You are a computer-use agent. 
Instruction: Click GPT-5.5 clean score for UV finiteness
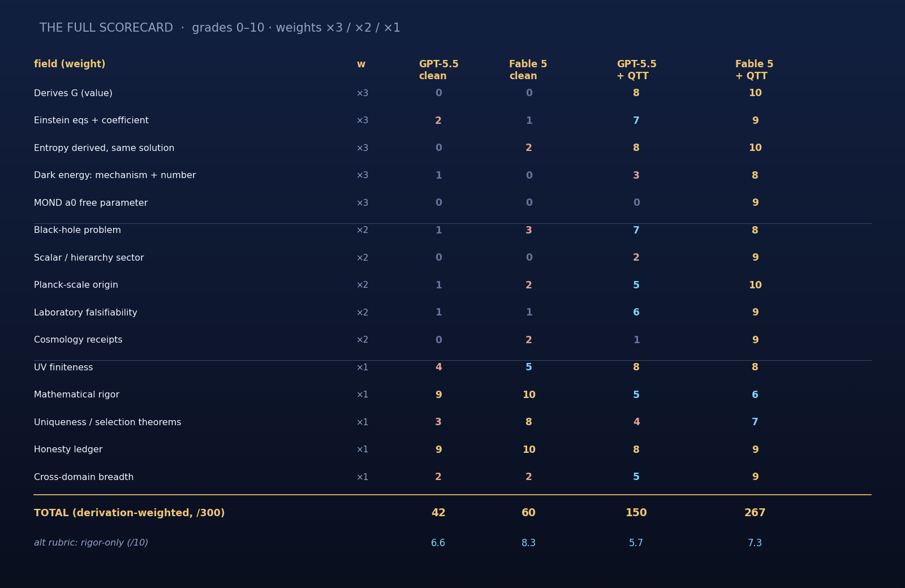[x=438, y=367]
